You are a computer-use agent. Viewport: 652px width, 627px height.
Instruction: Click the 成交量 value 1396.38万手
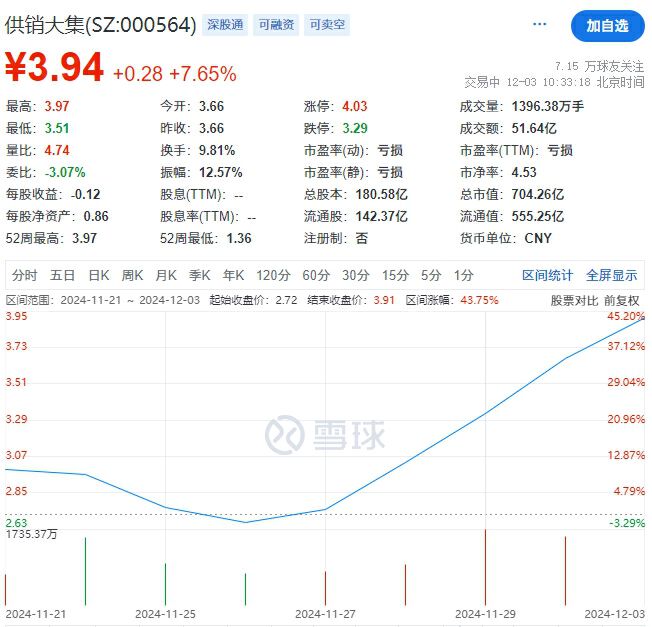point(548,106)
